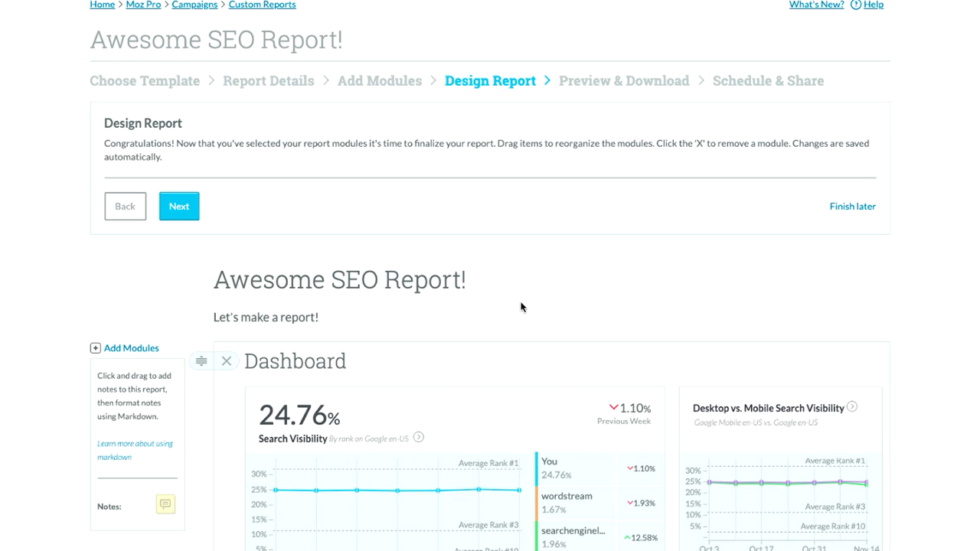
Task: Open the Campaigns breadcrumb link
Action: click(194, 5)
